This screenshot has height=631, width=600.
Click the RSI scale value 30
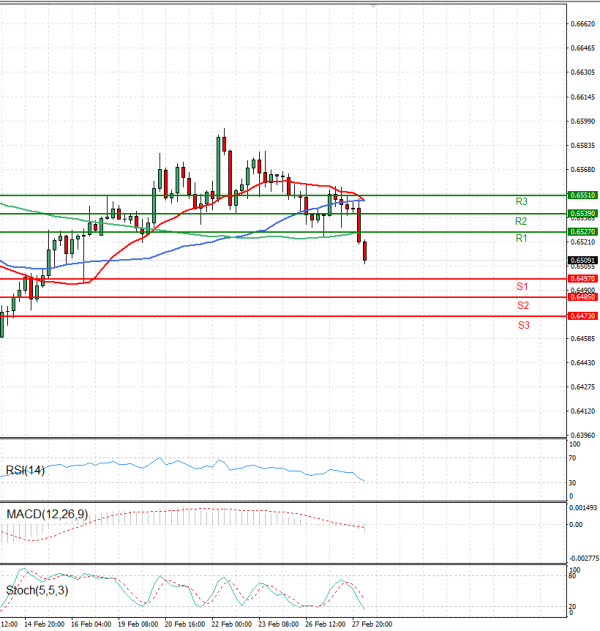pos(573,483)
